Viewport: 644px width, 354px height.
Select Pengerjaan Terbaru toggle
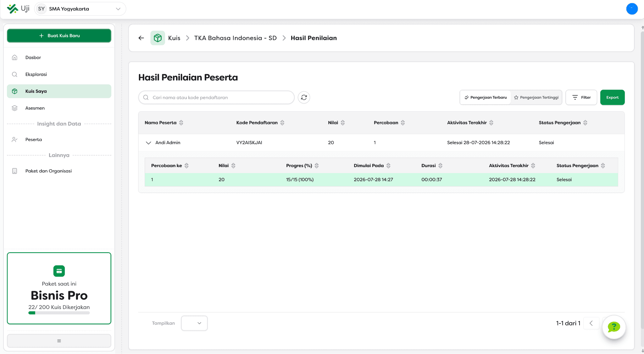click(486, 97)
